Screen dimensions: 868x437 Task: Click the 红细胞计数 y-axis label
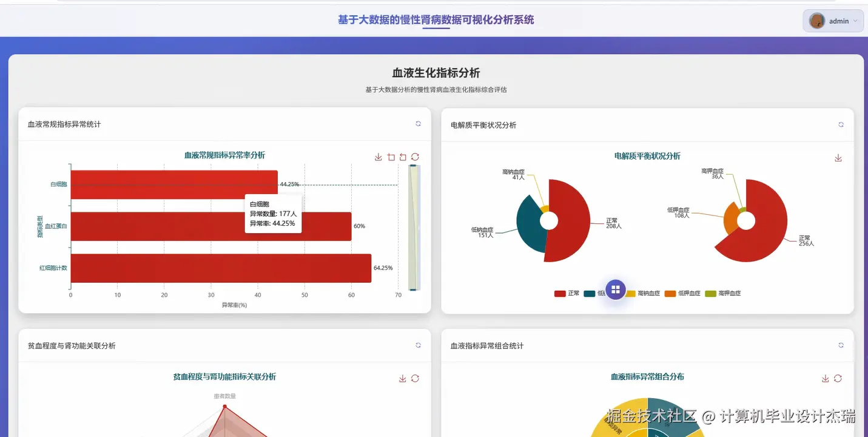(53, 268)
